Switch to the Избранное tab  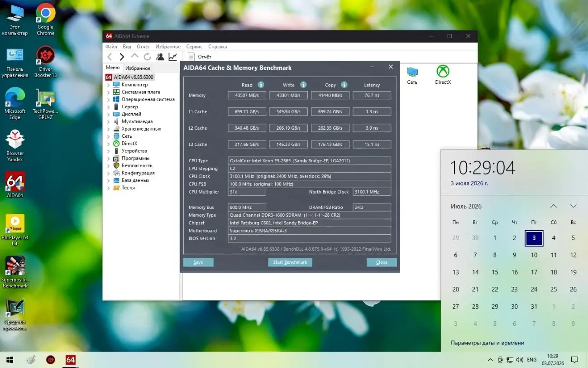(x=138, y=68)
